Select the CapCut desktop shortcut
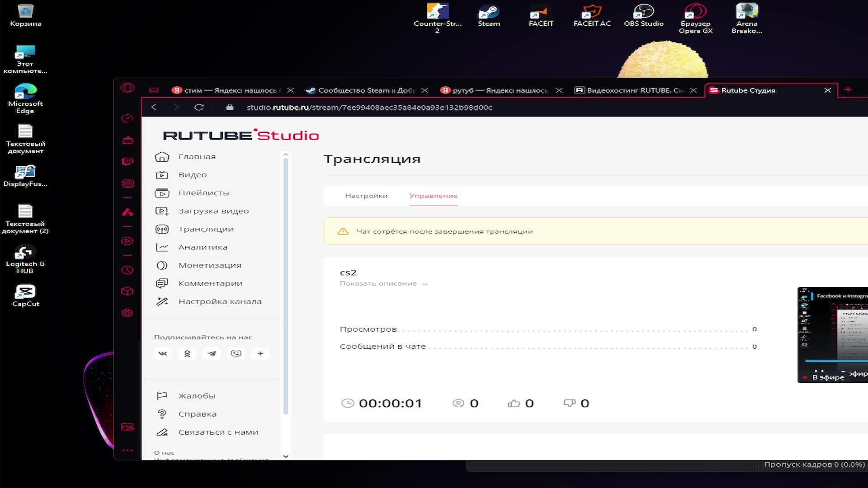 click(x=26, y=296)
